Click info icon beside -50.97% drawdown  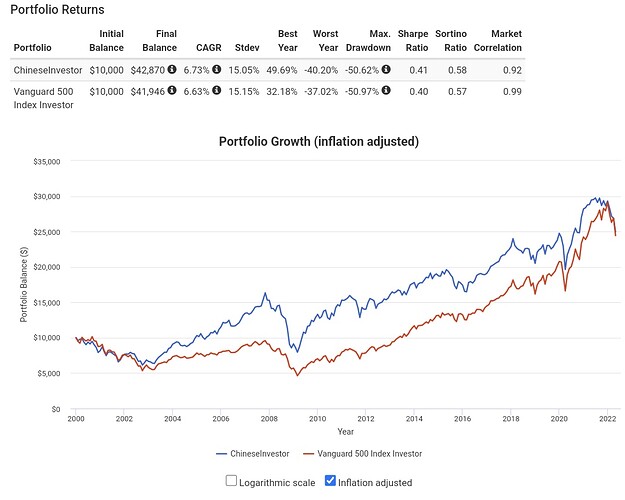click(x=386, y=90)
